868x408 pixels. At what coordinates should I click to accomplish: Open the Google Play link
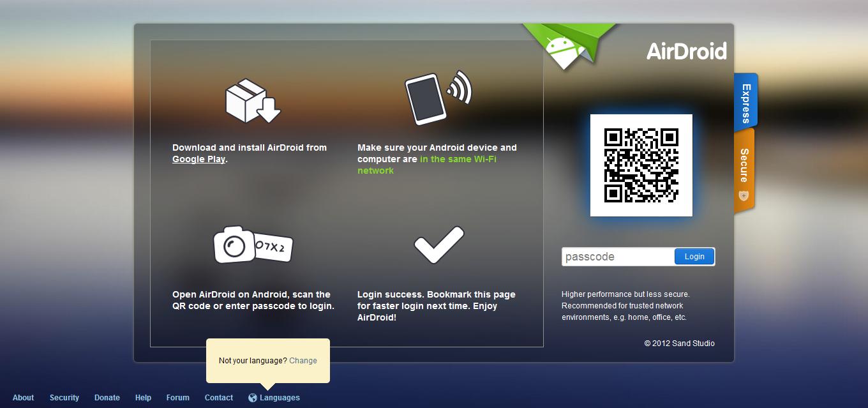point(198,159)
